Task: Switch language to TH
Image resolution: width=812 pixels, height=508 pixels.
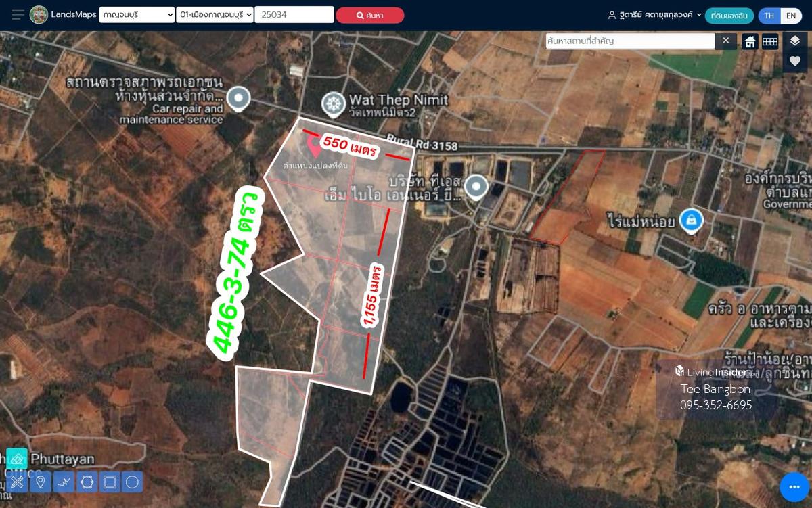Action: click(769, 16)
